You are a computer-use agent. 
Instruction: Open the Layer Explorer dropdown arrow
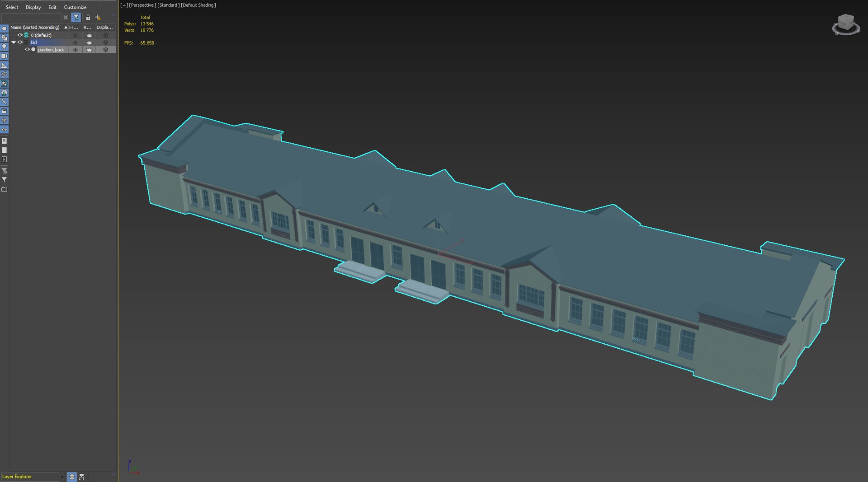pos(62,477)
